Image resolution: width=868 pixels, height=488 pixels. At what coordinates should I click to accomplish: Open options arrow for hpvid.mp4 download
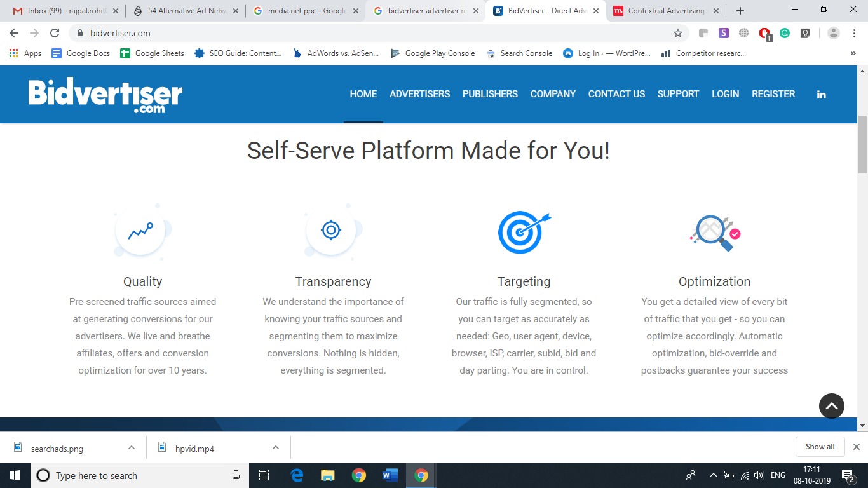coord(276,447)
